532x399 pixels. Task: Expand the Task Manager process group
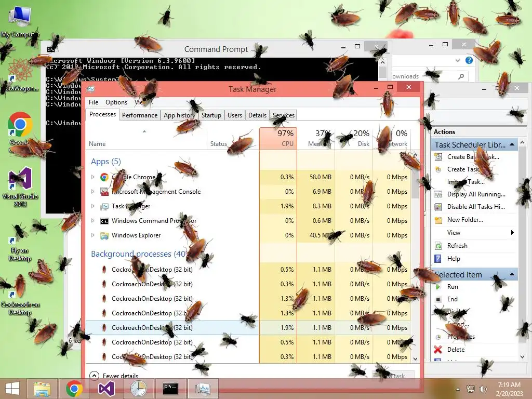92,206
